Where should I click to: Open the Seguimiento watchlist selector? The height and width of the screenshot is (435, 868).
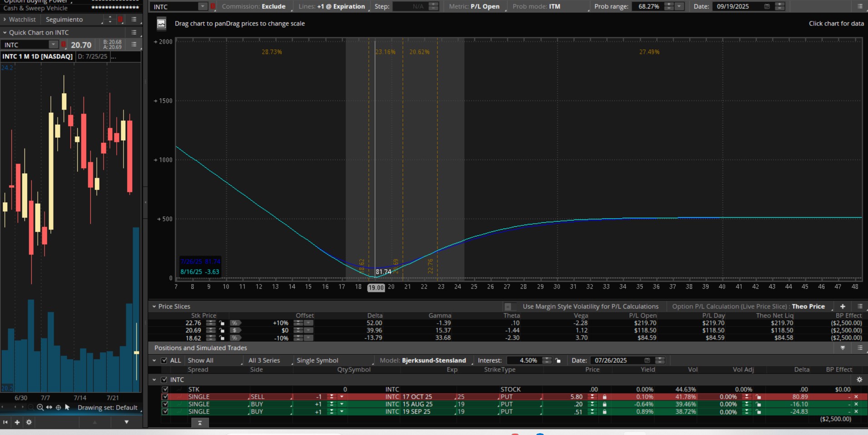(64, 20)
